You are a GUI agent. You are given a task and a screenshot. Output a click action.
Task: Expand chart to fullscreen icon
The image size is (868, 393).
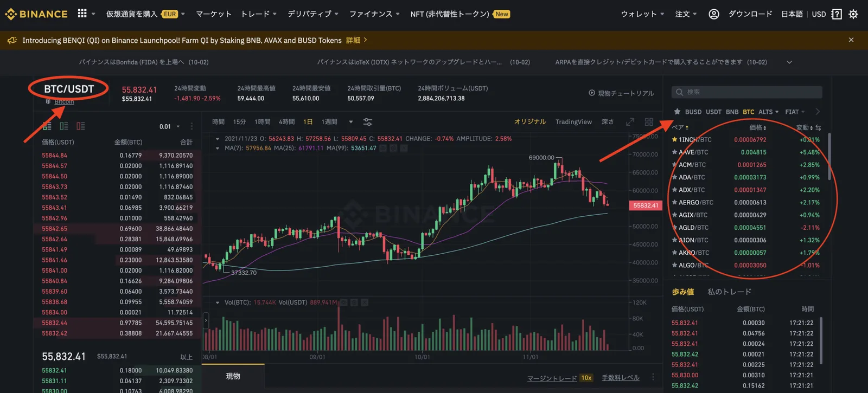[630, 122]
